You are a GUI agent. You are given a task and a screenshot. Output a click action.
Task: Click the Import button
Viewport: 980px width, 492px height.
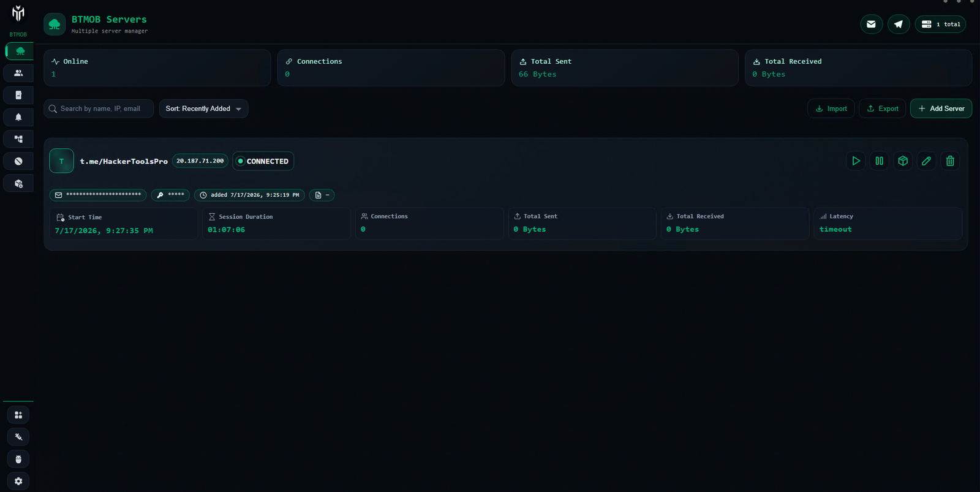pyautogui.click(x=831, y=108)
